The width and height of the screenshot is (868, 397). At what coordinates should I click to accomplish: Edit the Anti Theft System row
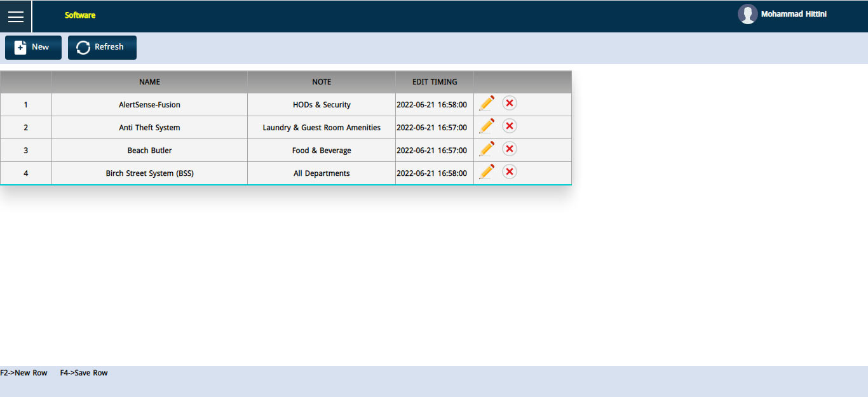click(487, 126)
